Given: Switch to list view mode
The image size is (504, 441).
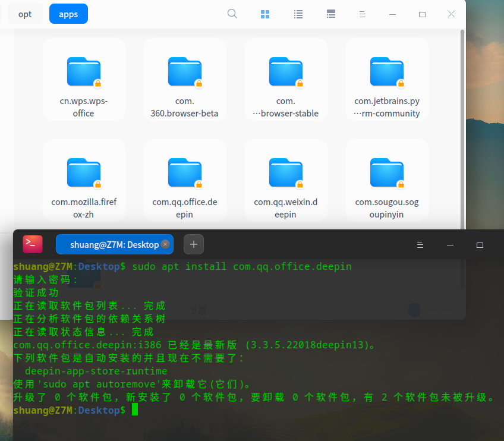Looking at the screenshot, I should point(298,14).
